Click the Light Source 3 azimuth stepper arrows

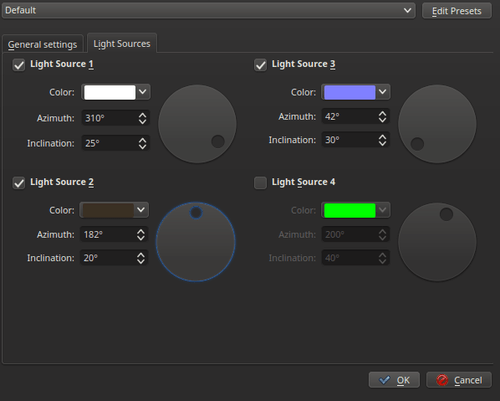[x=383, y=117]
